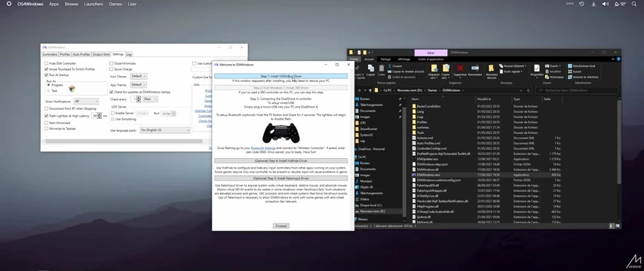The height and width of the screenshot is (271, 644).
Task: Open the Show Notifications dropdown
Action: [86, 102]
